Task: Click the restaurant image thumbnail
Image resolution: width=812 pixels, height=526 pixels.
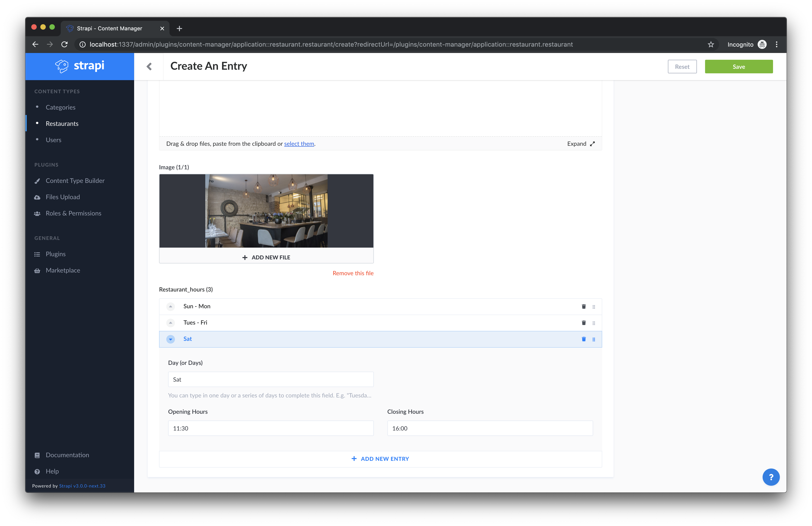Action: point(266,211)
